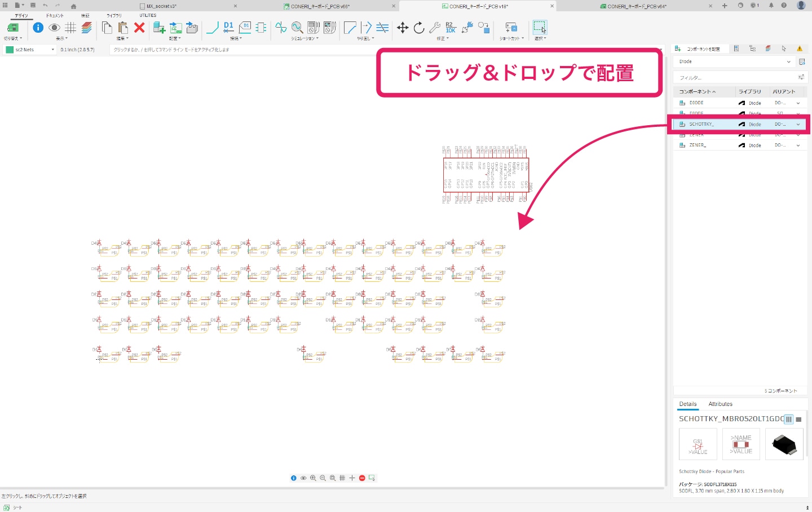
Task: Select the Rotate tool in toolbar
Action: coord(418,28)
